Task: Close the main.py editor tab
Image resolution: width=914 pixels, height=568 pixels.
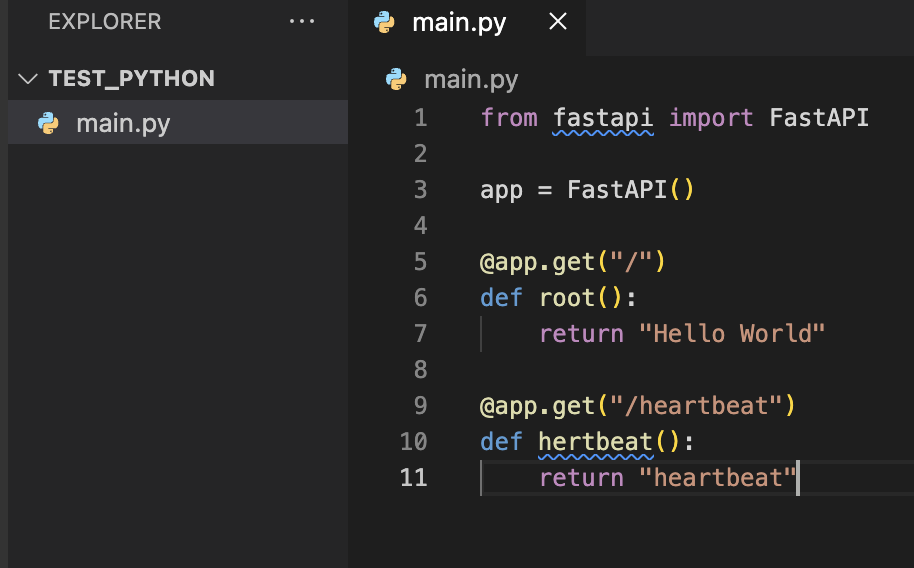Action: [558, 22]
